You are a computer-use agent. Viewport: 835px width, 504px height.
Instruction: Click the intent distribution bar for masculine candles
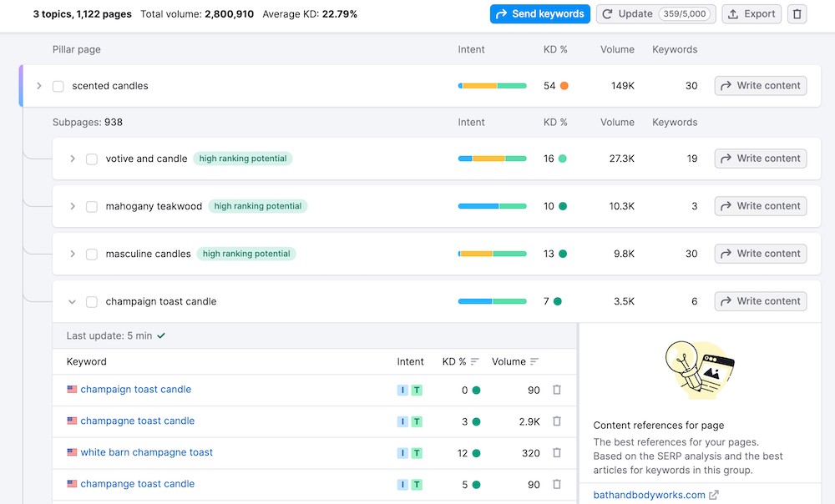click(491, 254)
